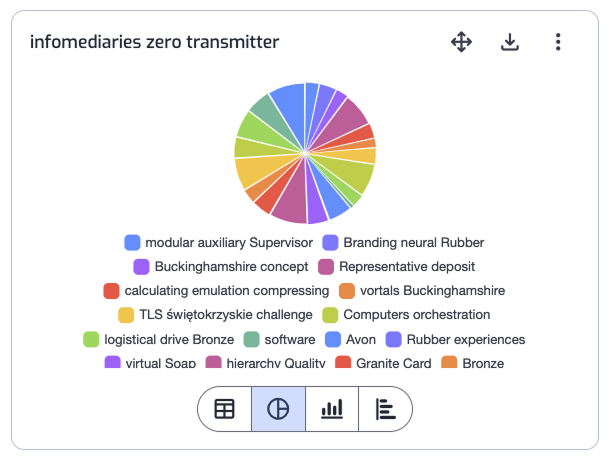Click calculating emulation compressing legend label
This screenshot has height=465, width=610.
click(226, 291)
